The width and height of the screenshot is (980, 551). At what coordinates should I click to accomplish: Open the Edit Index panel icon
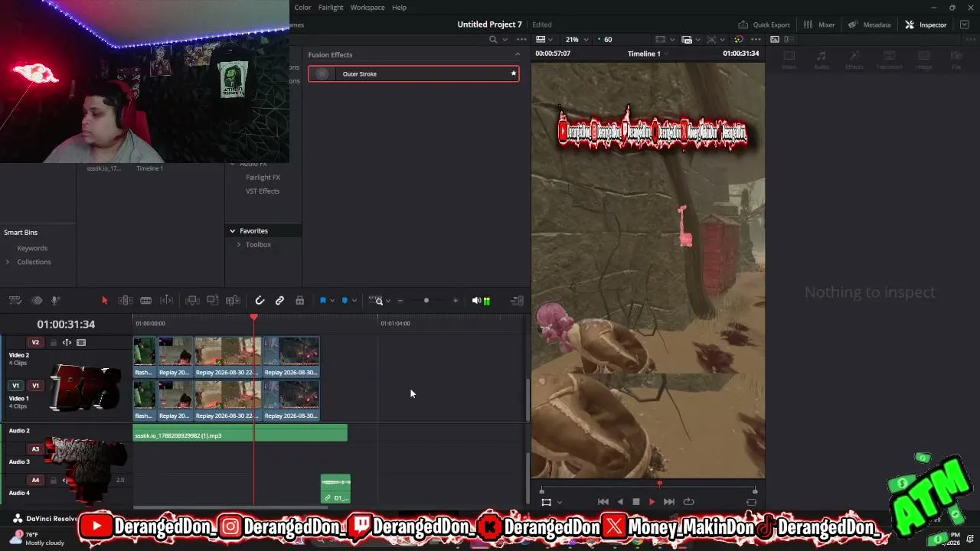point(37,301)
